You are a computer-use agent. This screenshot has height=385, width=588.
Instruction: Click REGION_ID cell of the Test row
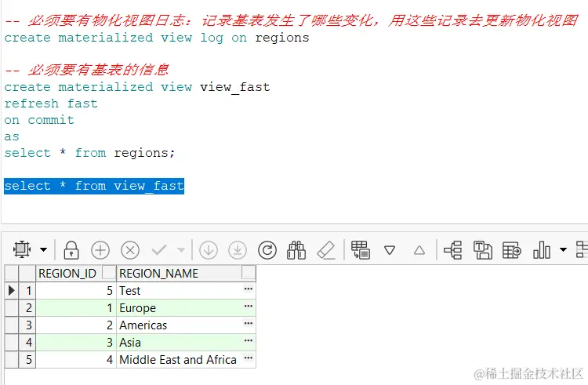[x=76, y=291]
